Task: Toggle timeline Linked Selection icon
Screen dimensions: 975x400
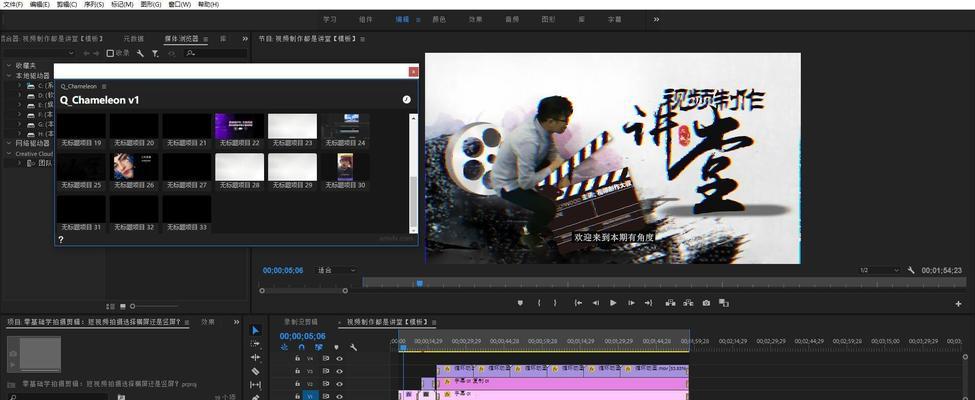Action: pyautogui.click(x=318, y=347)
